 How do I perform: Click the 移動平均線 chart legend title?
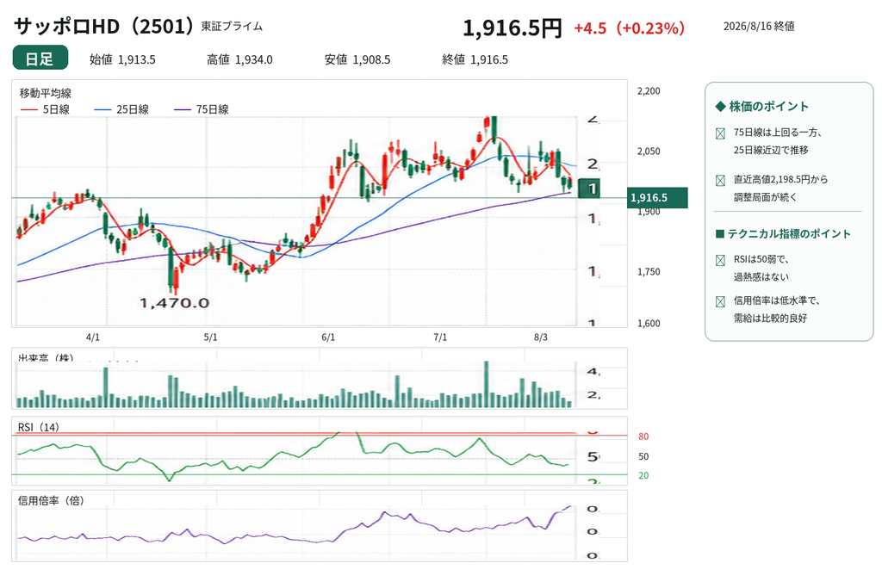click(45, 93)
